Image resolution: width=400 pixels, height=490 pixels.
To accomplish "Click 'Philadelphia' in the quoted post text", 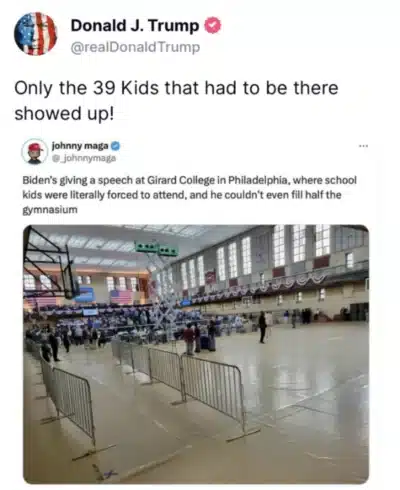I will (255, 180).
